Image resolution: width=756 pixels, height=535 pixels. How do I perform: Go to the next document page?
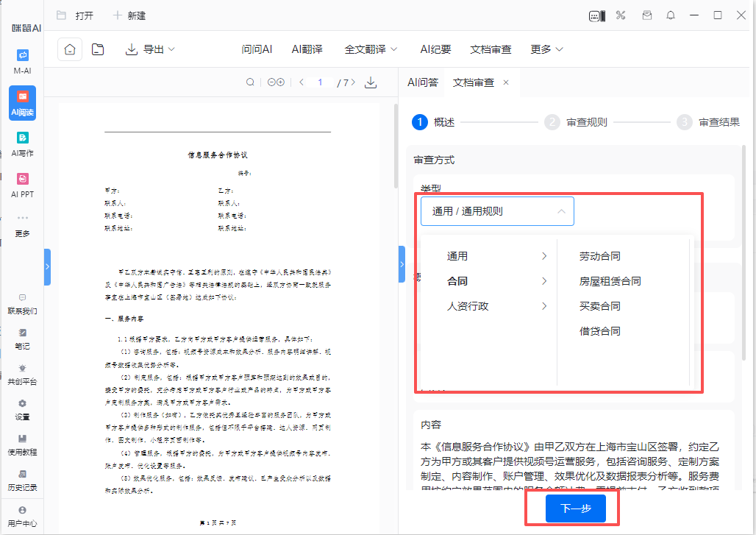pyautogui.click(x=354, y=82)
